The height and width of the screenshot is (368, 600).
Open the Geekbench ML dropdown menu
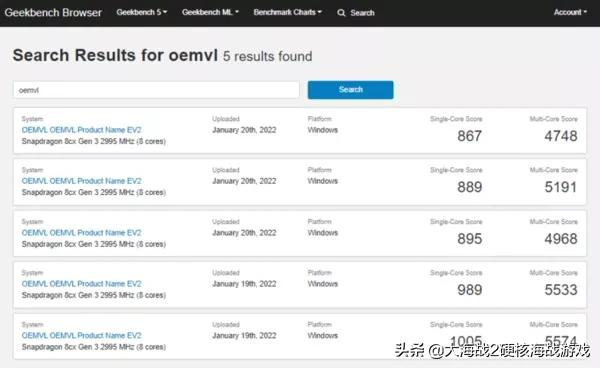[x=210, y=12]
